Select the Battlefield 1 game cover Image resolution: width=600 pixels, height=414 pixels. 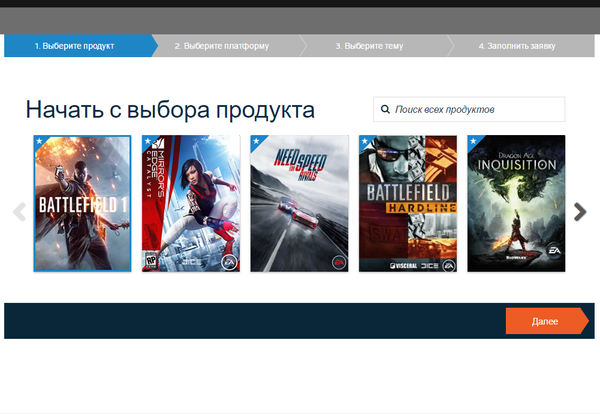click(82, 206)
